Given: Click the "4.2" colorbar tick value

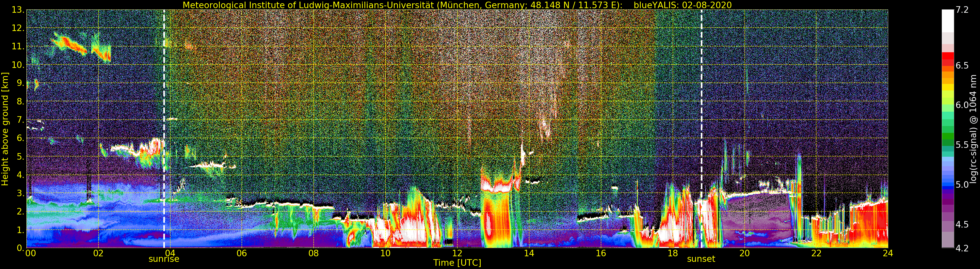Looking at the screenshot, I should [962, 248].
